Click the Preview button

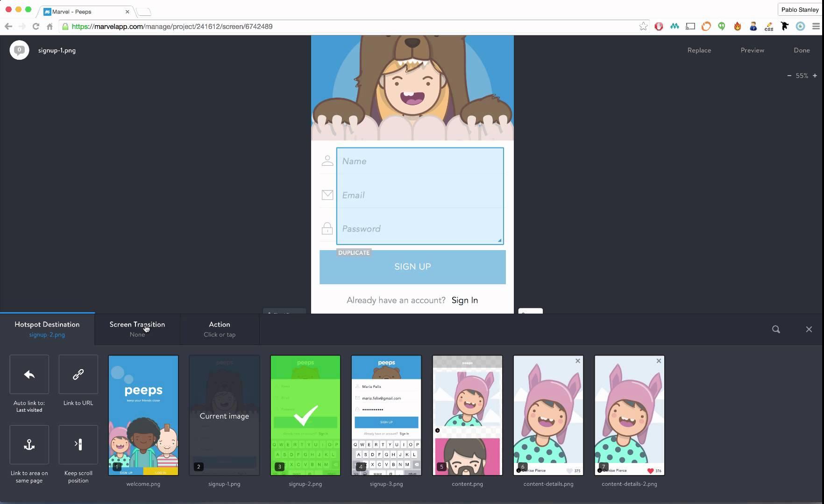pos(752,50)
